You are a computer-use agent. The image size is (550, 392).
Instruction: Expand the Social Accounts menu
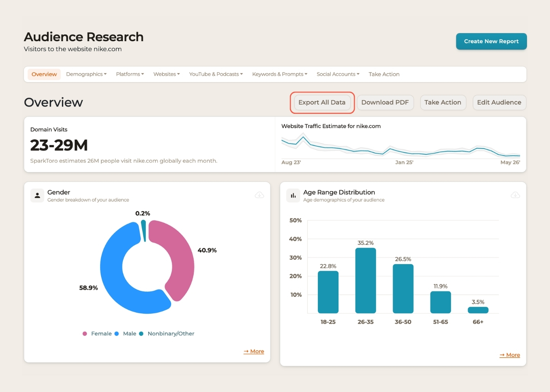tap(338, 74)
